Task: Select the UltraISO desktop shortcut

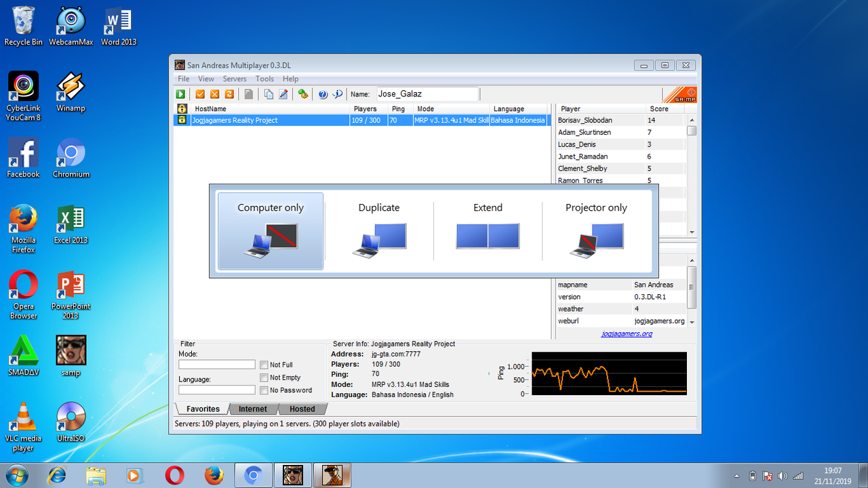Action: tap(71, 422)
